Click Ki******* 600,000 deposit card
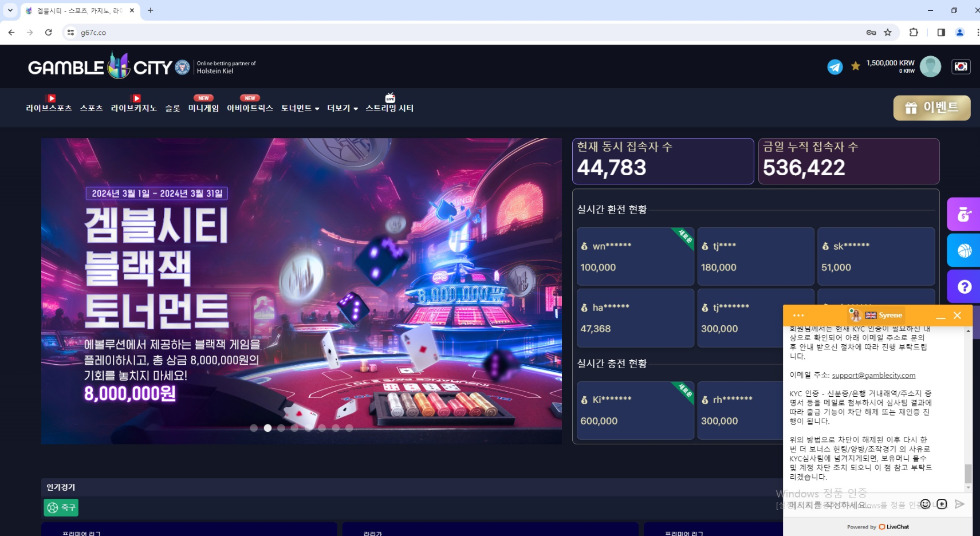 pos(635,411)
